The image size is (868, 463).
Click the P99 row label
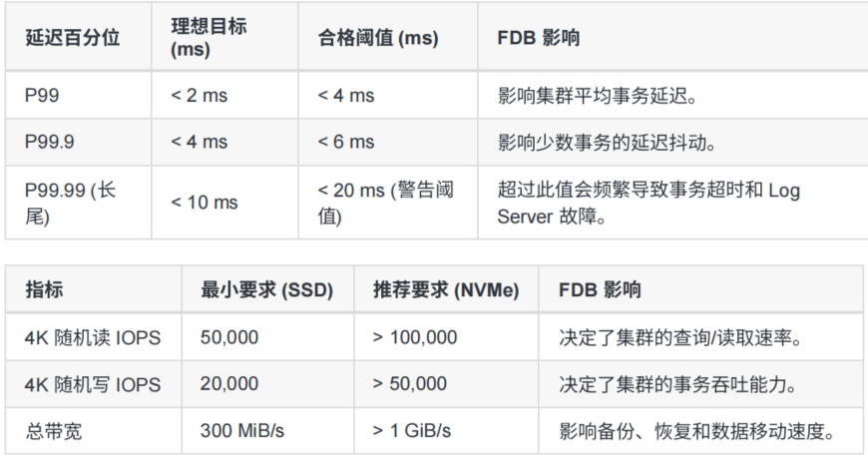point(42,95)
